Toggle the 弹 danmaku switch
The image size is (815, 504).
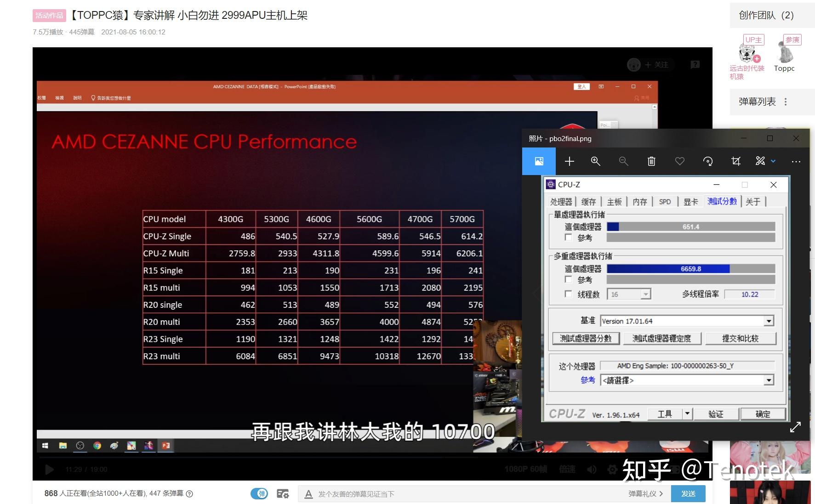(259, 493)
